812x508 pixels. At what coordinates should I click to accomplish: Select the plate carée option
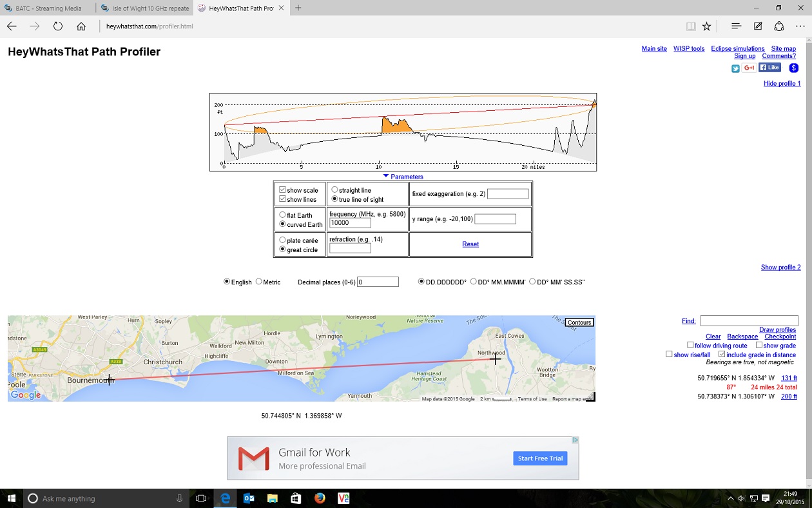pyautogui.click(x=282, y=240)
